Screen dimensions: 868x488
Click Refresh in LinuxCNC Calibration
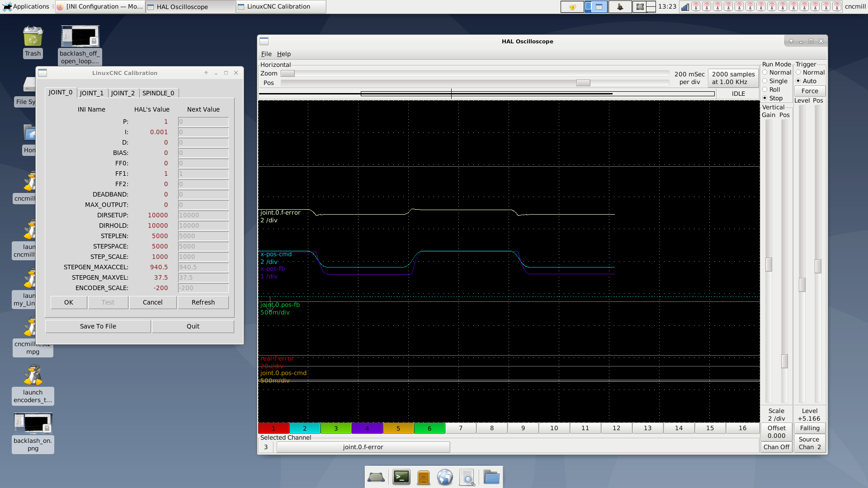tap(203, 302)
